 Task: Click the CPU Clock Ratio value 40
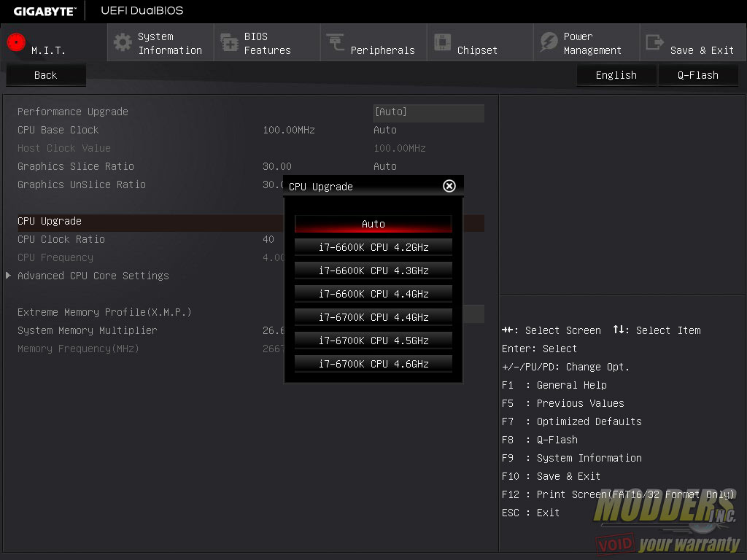click(268, 239)
